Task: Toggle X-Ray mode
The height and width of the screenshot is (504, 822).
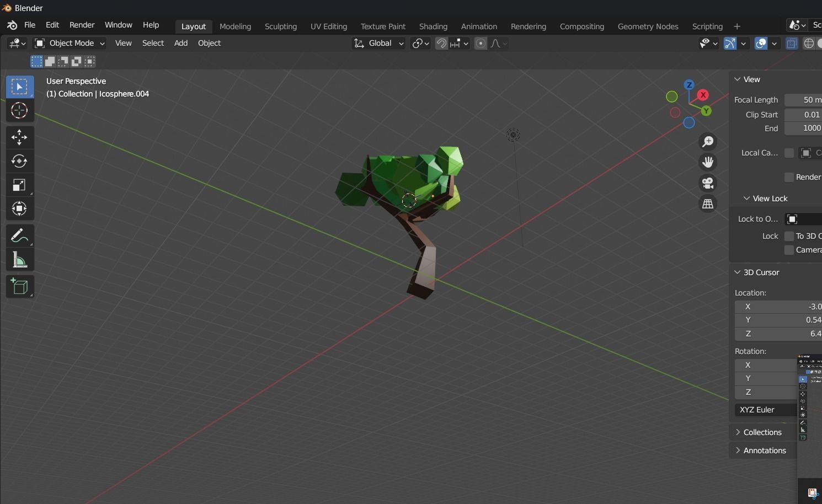Action: click(x=792, y=43)
